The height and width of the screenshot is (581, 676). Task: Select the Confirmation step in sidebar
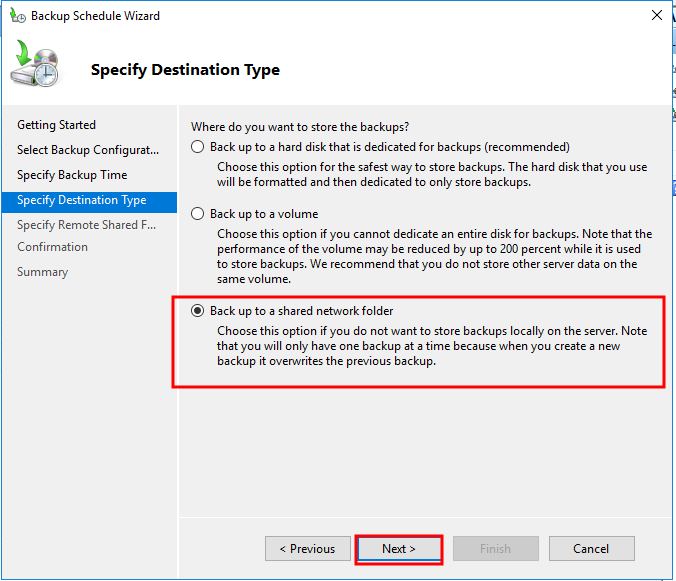pyautogui.click(x=52, y=247)
